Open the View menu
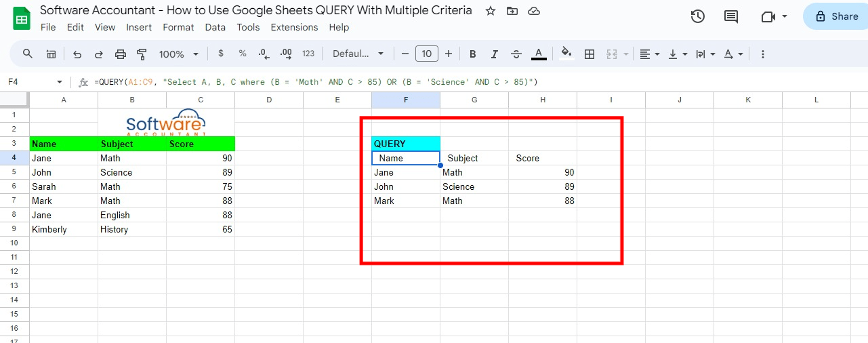Image resolution: width=868 pixels, height=343 pixels. point(105,27)
